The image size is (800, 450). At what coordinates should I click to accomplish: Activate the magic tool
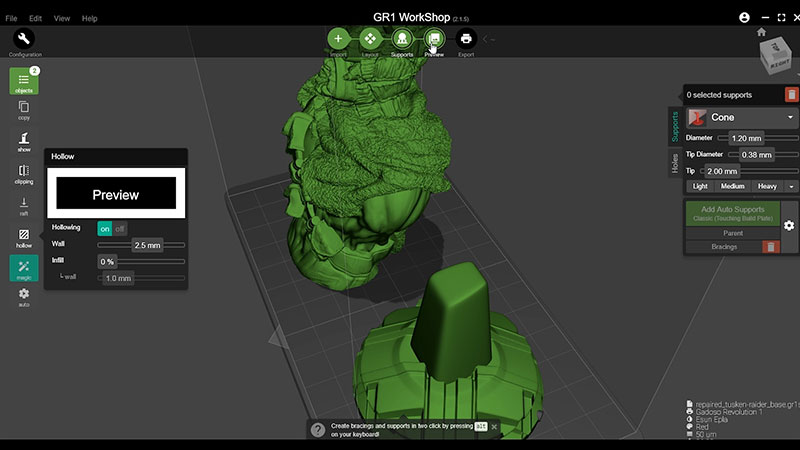coord(24,268)
